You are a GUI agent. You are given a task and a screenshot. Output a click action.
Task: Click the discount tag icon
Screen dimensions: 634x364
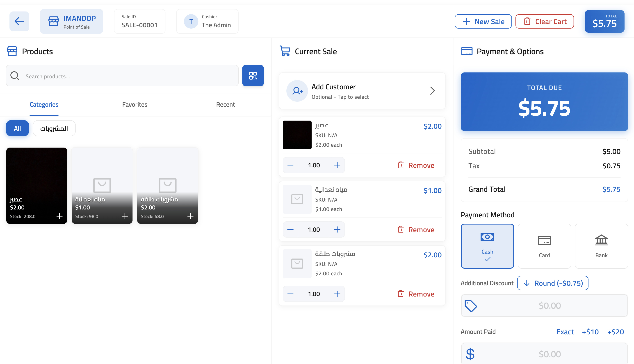point(471,306)
